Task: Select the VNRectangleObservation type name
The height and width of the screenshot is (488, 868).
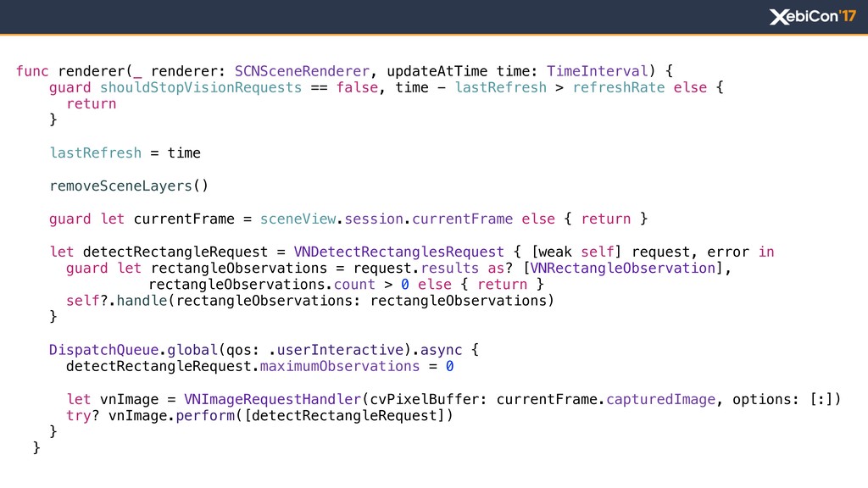Action: tap(623, 269)
